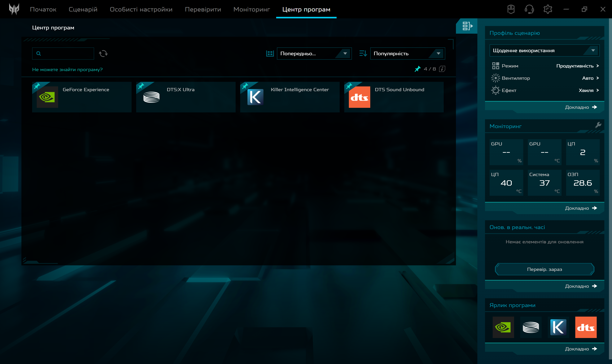This screenshot has width=612, height=364.
Task: Open the settings gear icon in title bar
Action: tap(548, 9)
